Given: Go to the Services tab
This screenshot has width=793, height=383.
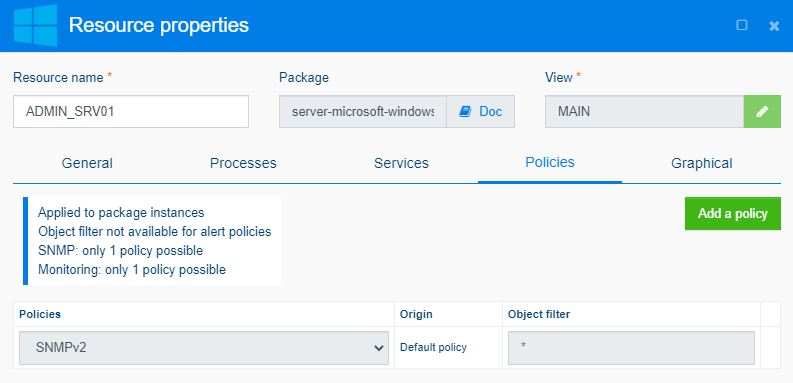Looking at the screenshot, I should click(401, 163).
